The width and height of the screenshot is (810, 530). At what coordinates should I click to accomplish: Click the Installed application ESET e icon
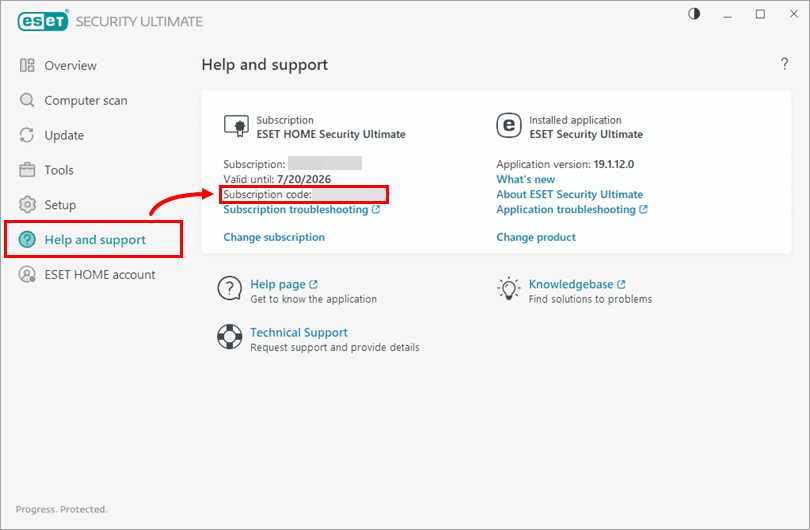pos(509,126)
